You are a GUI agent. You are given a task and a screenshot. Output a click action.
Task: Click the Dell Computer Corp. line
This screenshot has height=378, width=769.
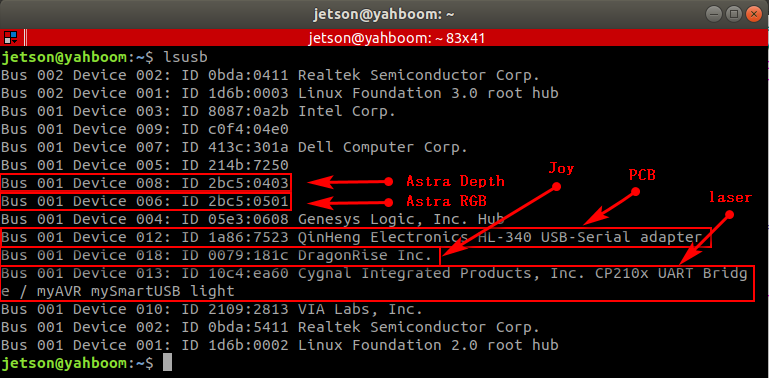[x=234, y=147]
